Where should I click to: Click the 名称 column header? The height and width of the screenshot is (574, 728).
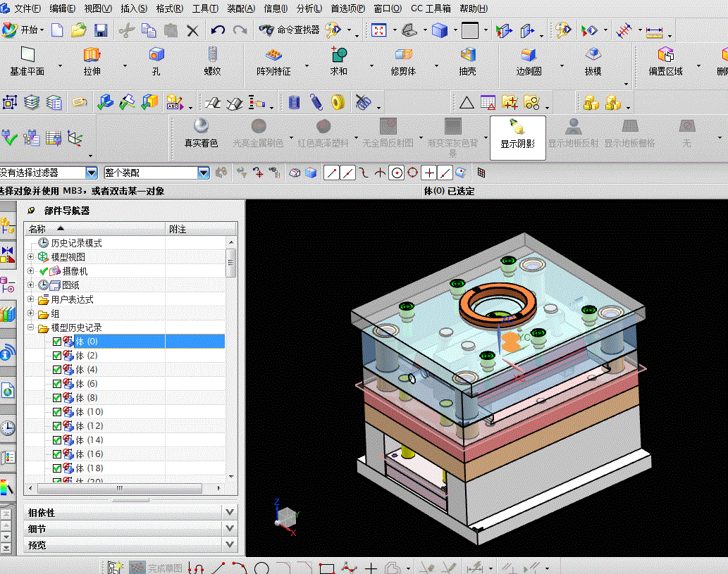point(95,229)
